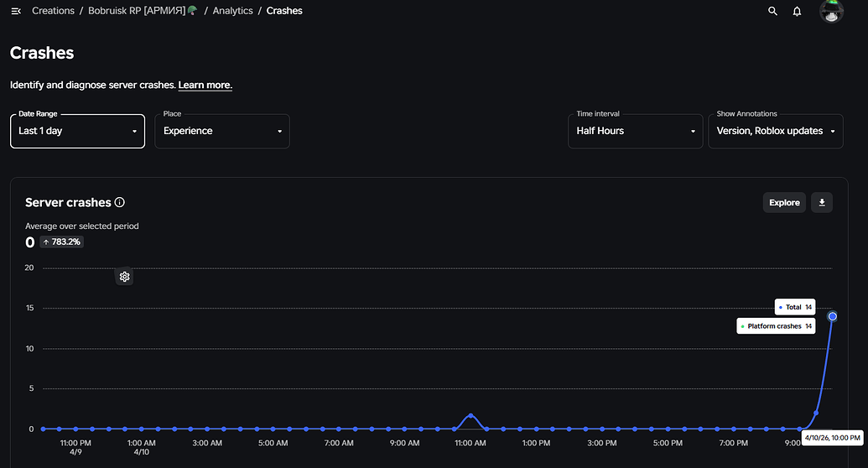Click the Crashes breadcrumb
Image resolution: width=868 pixels, height=468 pixels.
click(284, 11)
